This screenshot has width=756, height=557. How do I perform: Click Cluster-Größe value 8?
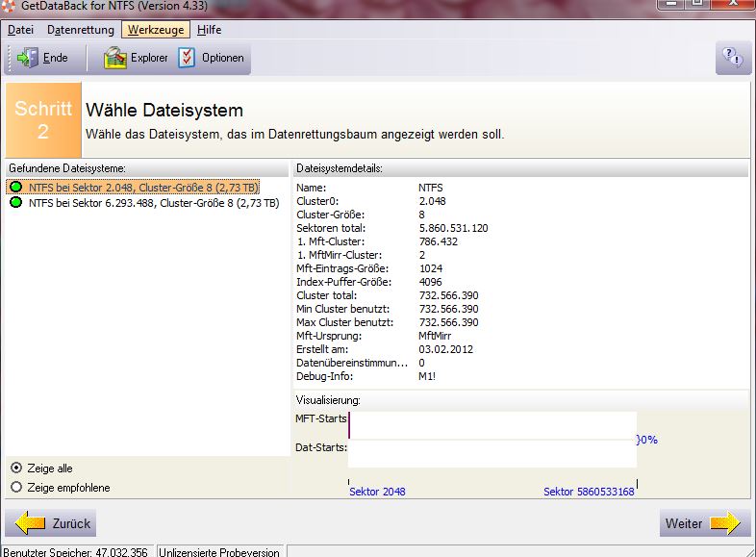click(x=422, y=215)
